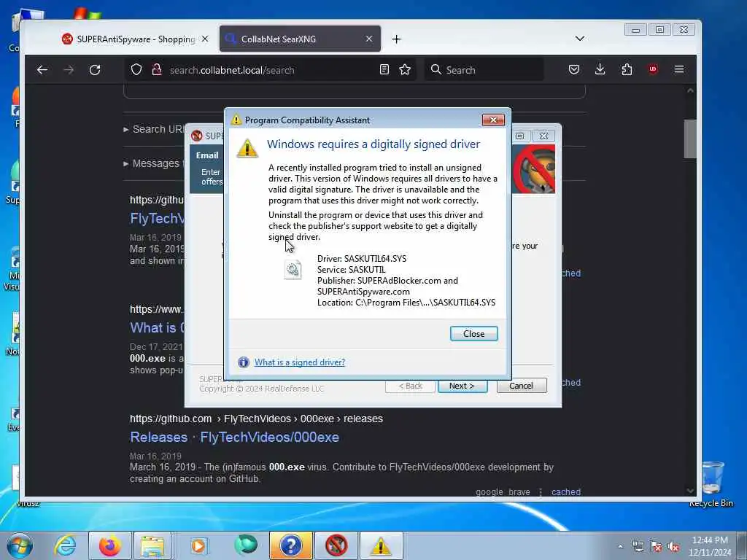The image size is (747, 560).
Task: Open Releases · FlyTechVideos/000exe result link
Action: (x=234, y=437)
